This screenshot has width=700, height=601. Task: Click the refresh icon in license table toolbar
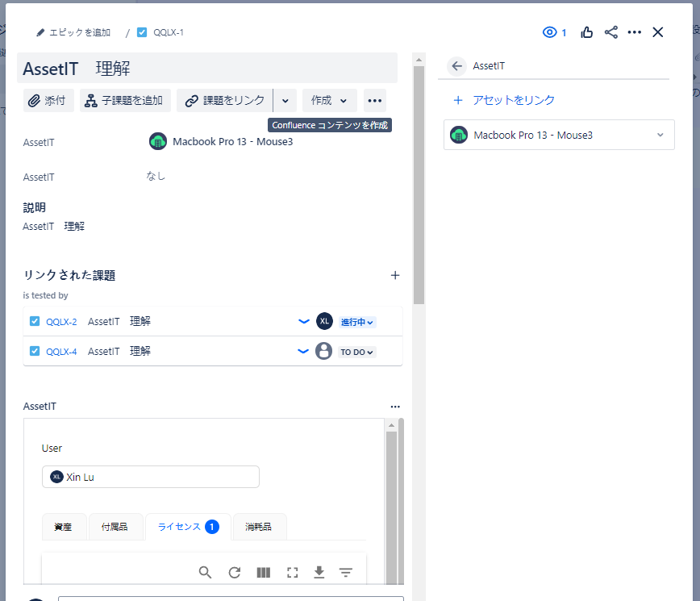tap(235, 572)
